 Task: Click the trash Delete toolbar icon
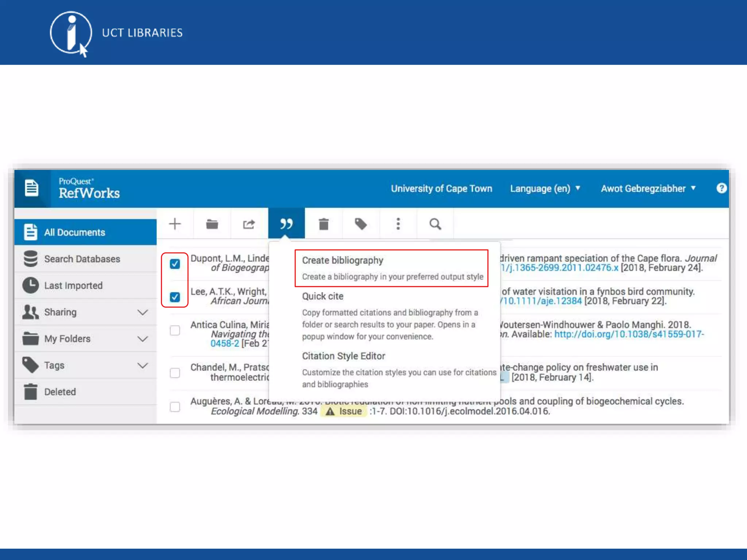pos(324,224)
